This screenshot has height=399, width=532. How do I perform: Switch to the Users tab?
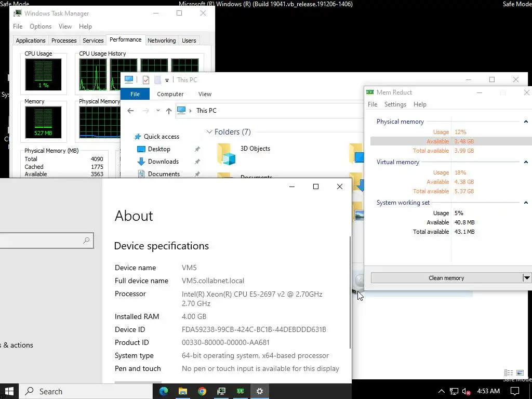(x=189, y=41)
